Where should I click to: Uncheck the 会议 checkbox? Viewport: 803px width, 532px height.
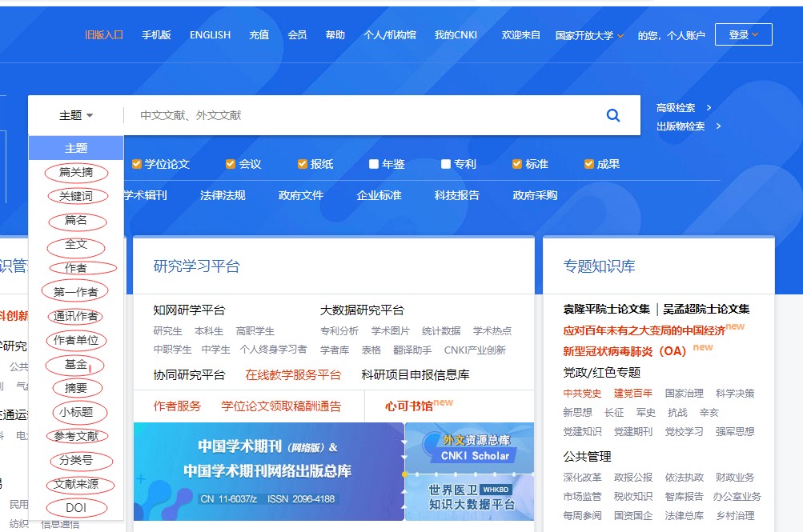231,164
